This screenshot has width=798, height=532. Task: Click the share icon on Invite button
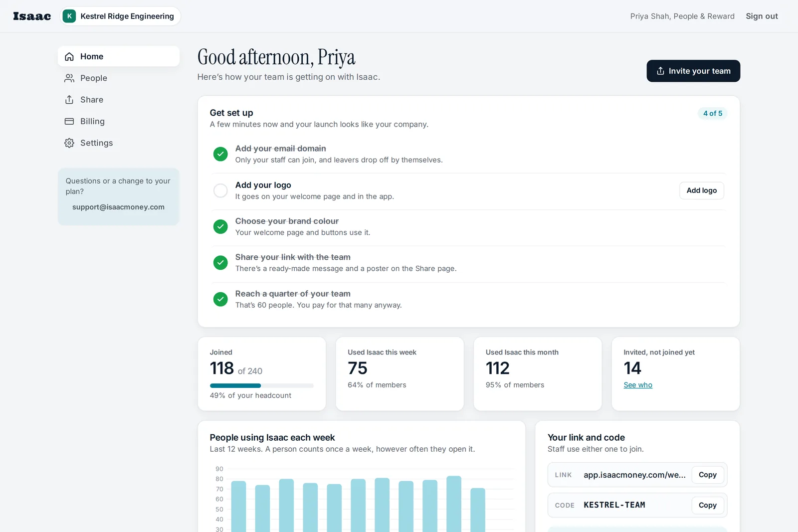coord(660,71)
